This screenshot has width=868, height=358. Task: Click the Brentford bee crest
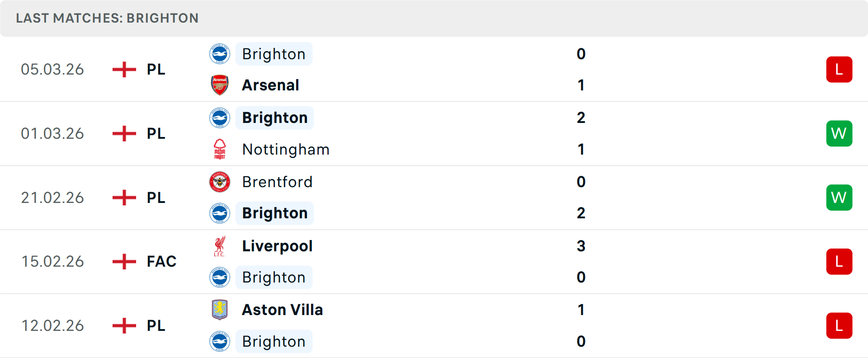coord(220,182)
